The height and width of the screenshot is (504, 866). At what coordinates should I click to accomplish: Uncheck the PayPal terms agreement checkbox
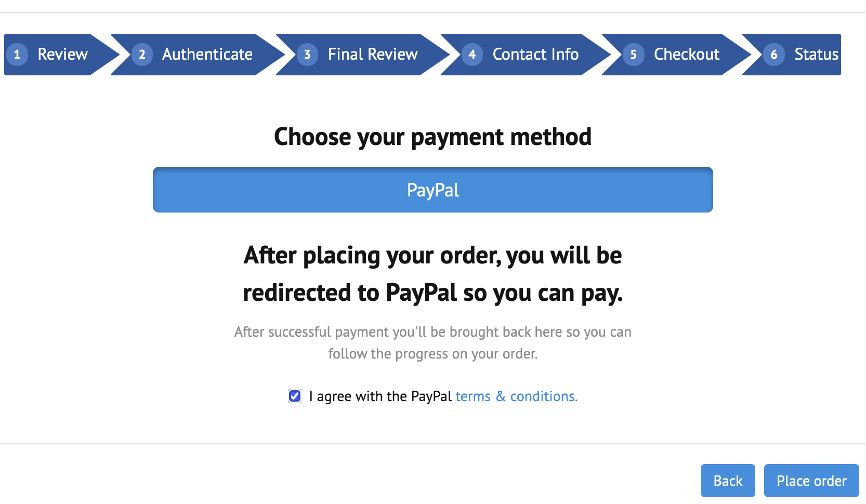295,396
